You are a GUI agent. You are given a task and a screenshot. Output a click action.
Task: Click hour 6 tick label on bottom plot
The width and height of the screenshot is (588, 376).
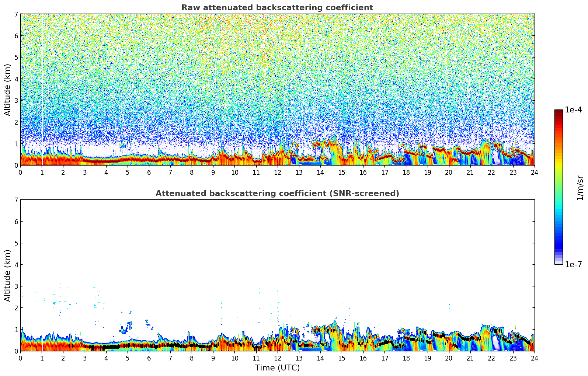[x=149, y=358]
